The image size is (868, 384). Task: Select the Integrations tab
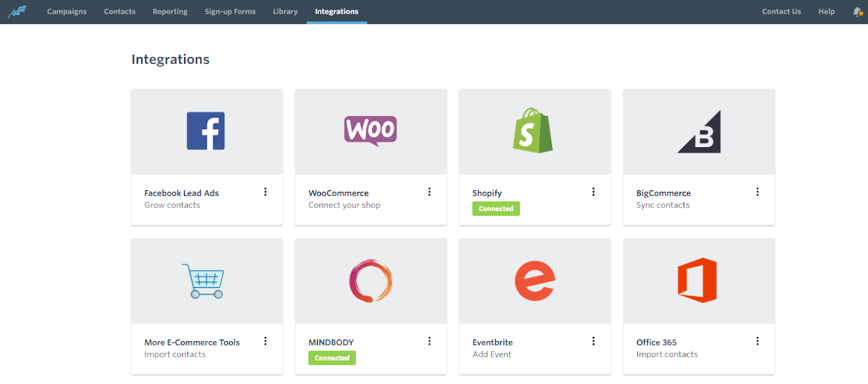pyautogui.click(x=337, y=11)
